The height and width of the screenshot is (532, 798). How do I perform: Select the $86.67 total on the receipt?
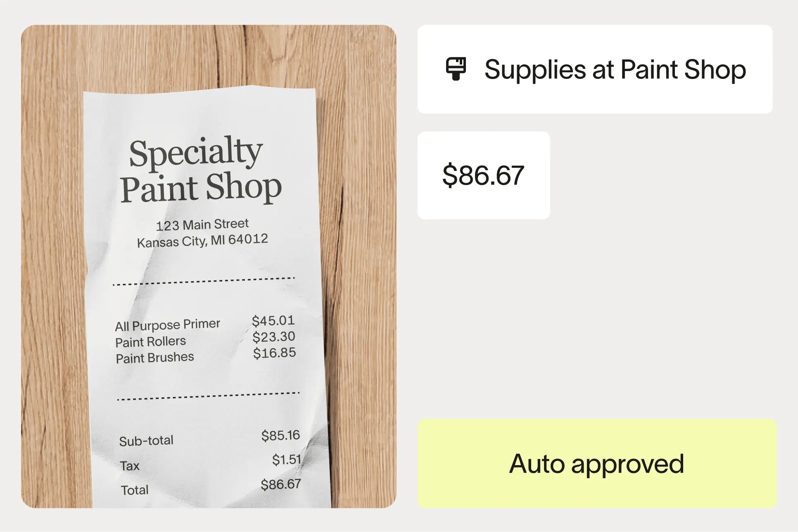pos(280,484)
